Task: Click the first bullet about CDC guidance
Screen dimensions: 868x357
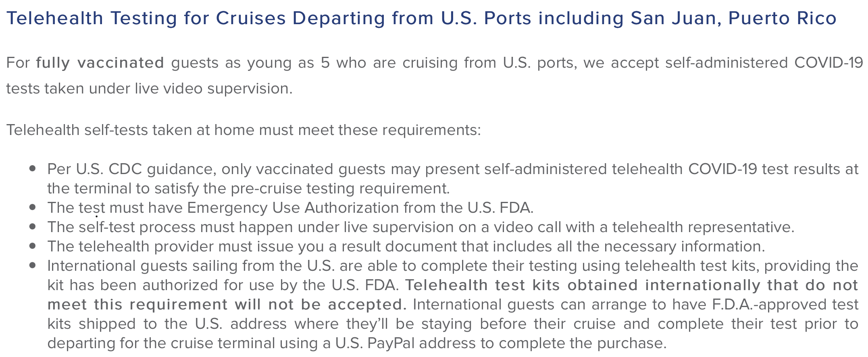Action: click(x=453, y=178)
